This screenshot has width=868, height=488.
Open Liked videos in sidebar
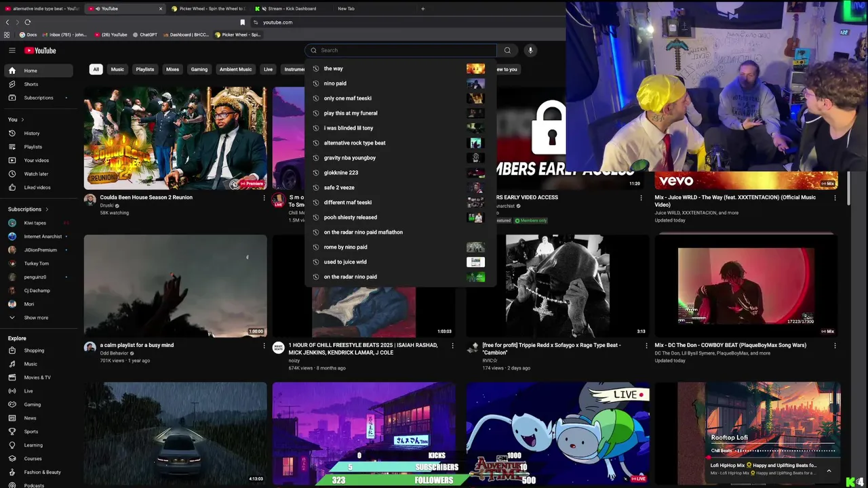[x=38, y=187]
